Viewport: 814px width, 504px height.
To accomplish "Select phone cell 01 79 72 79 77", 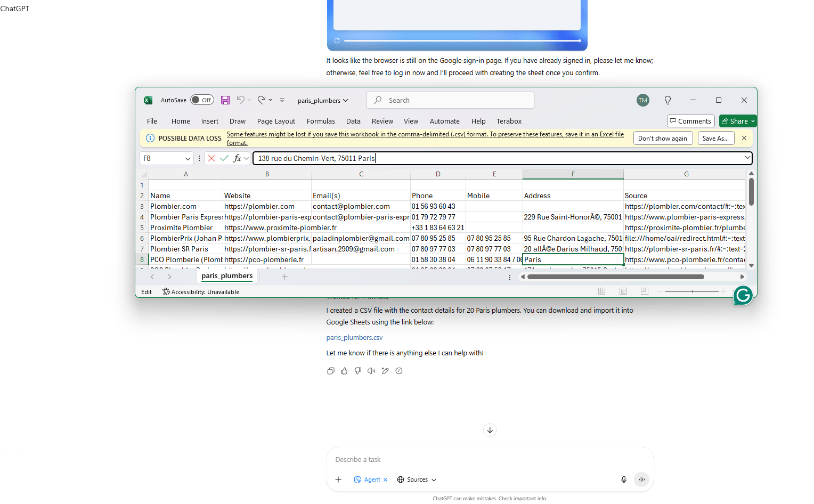I will (438, 217).
